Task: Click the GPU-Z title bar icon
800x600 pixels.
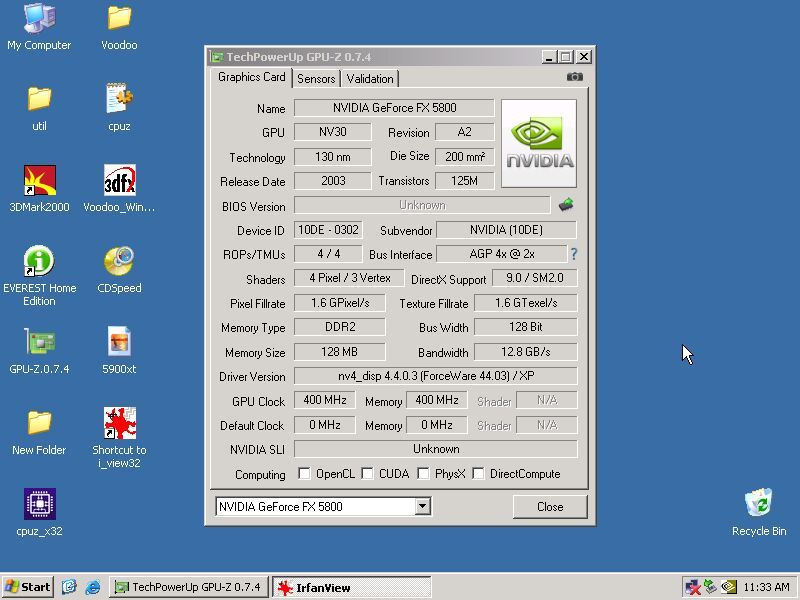Action: point(217,57)
